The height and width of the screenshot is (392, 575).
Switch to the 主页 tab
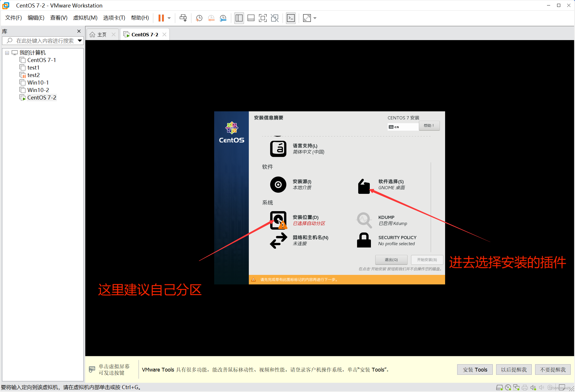coord(102,35)
